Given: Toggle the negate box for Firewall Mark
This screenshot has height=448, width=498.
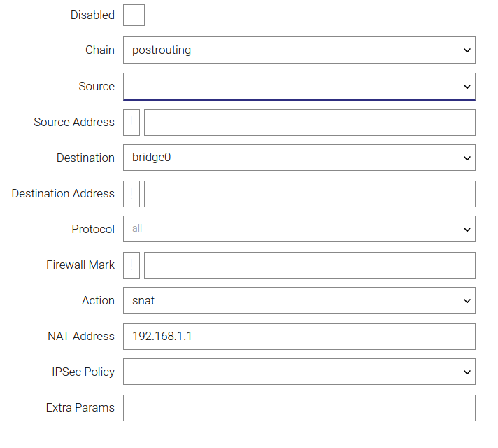Looking at the screenshot, I should (131, 265).
